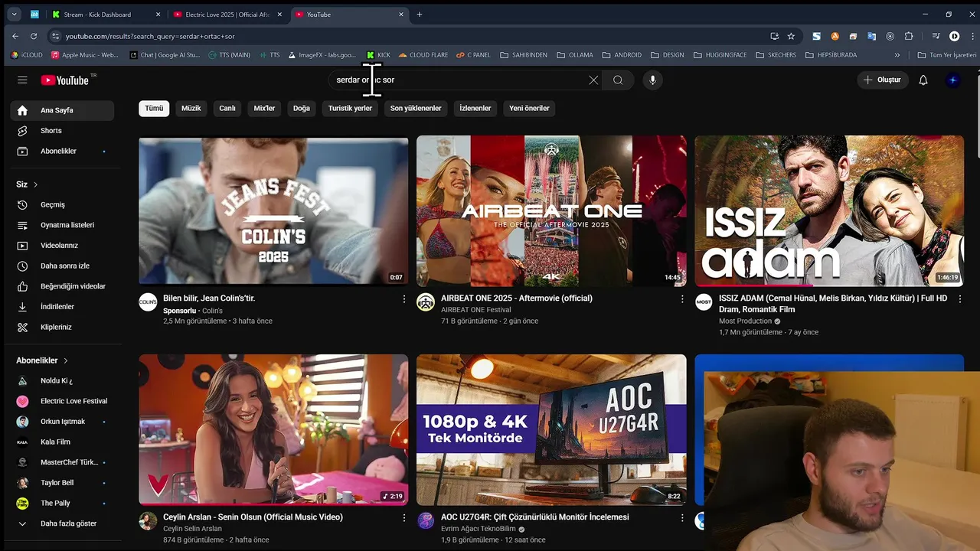Image resolution: width=980 pixels, height=551 pixels.
Task: Select the Son yüklenenler chip
Action: 416,108
